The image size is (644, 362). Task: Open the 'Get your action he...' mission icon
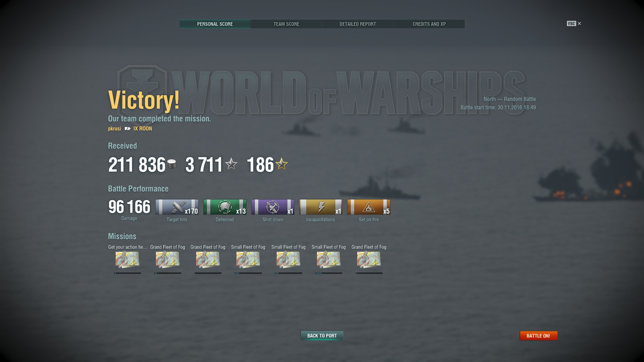point(127,260)
